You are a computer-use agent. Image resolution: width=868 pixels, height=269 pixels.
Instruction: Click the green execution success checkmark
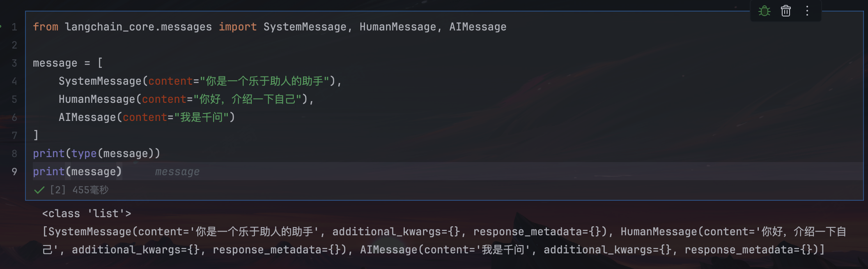(39, 190)
